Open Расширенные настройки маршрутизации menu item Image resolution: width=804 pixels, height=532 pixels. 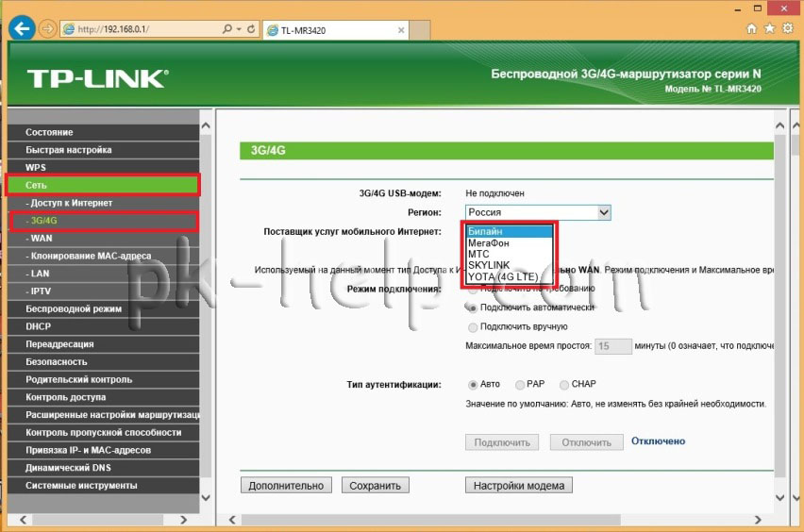point(104,415)
